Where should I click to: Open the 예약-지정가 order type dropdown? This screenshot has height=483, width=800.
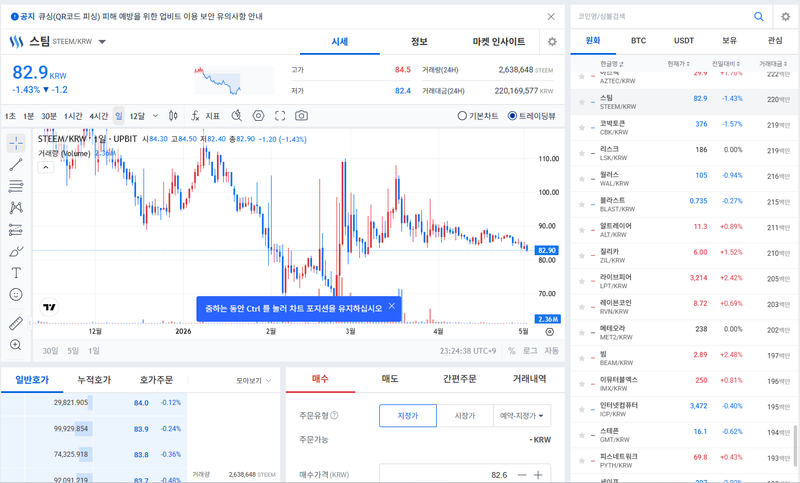[x=522, y=416]
